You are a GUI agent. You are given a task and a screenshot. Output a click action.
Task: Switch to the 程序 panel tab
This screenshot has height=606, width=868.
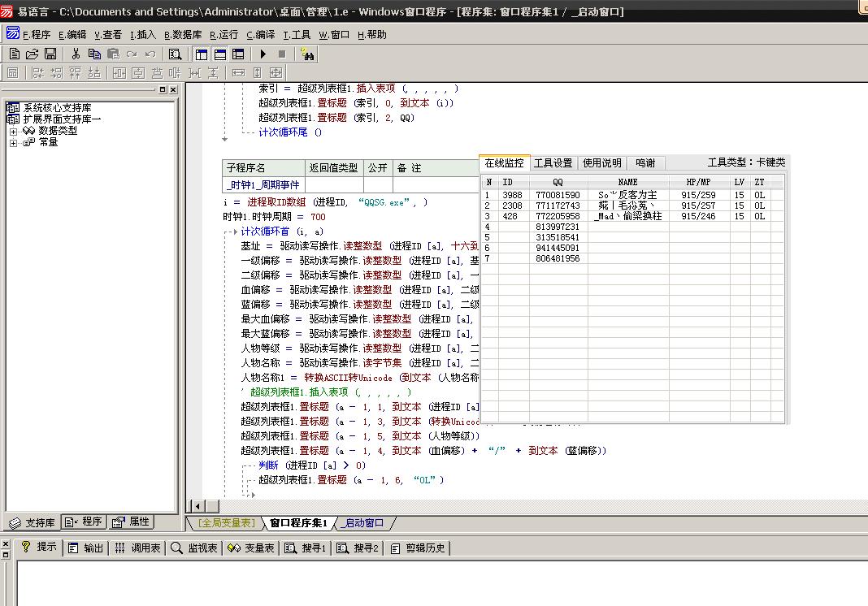[x=84, y=522]
